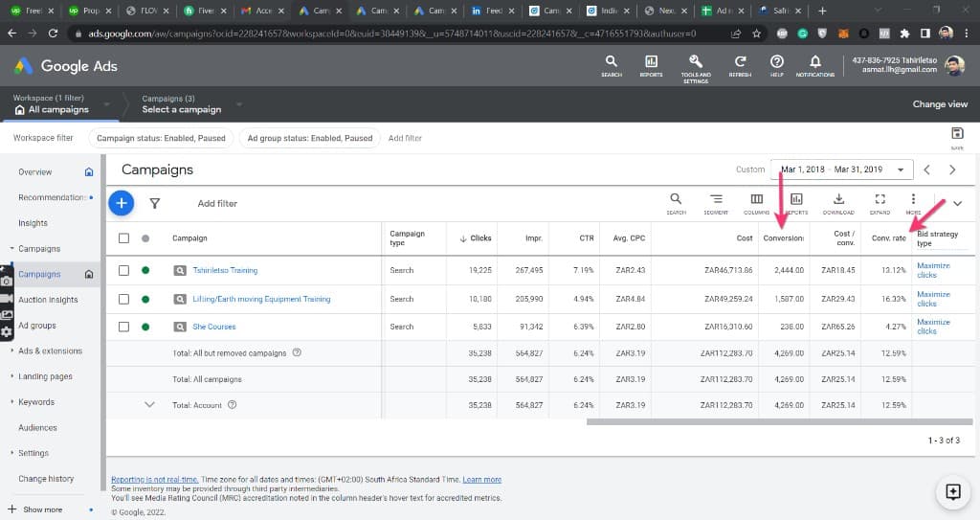Open the Select a campaign dropdown arrow
This screenshot has height=520, width=980.
(239, 103)
